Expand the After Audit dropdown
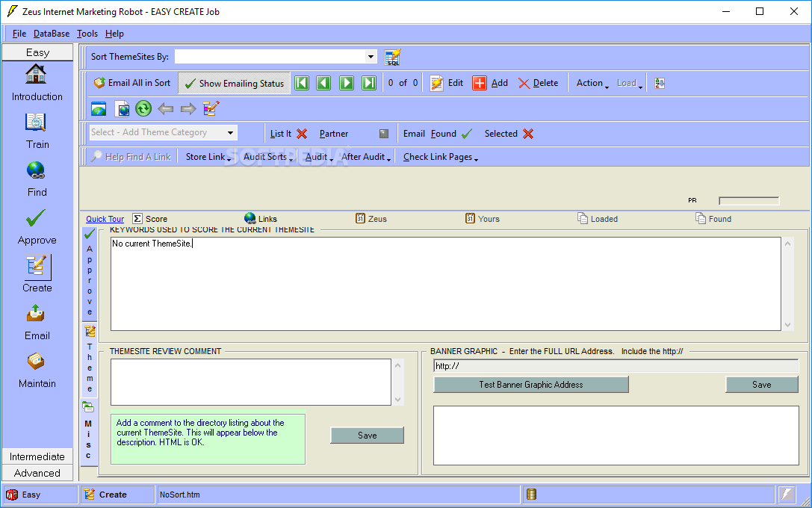The width and height of the screenshot is (812, 508). click(366, 157)
